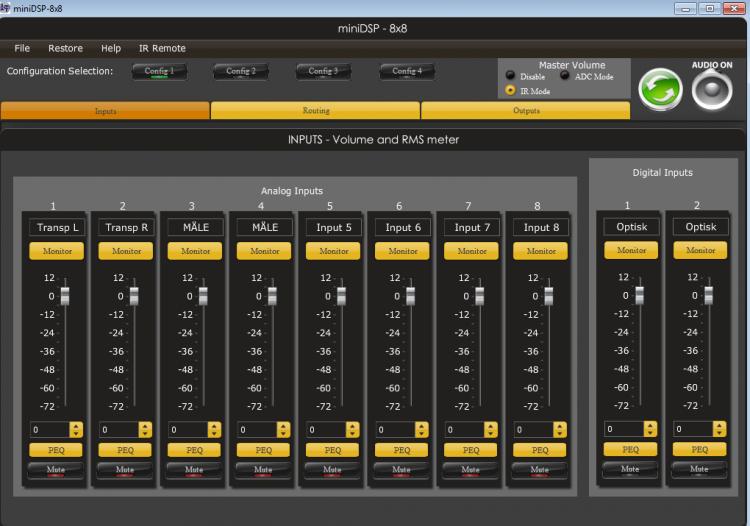Screen dimensions: 750x526
Task: Click the miniDSP title bar app icon
Action: pyautogui.click(x=7, y=8)
